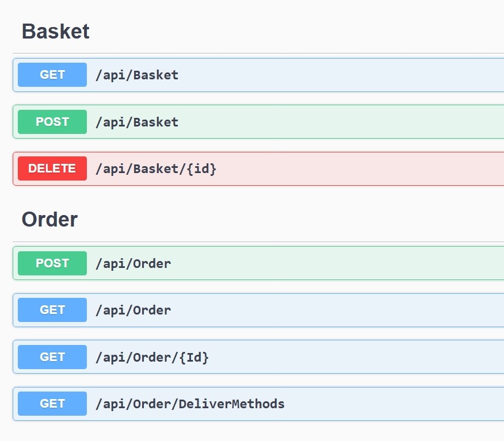Click the GET badge for /api/Order
This screenshot has width=504, height=441.
tap(52, 310)
